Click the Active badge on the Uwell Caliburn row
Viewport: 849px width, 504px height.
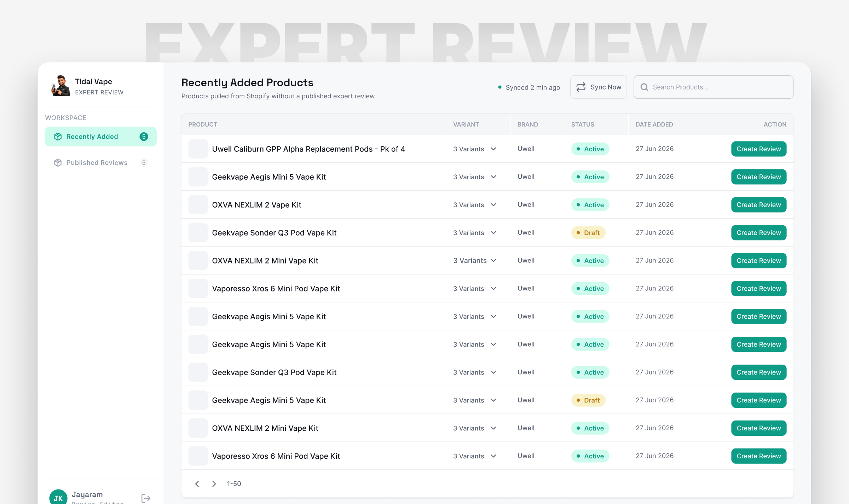click(x=590, y=149)
